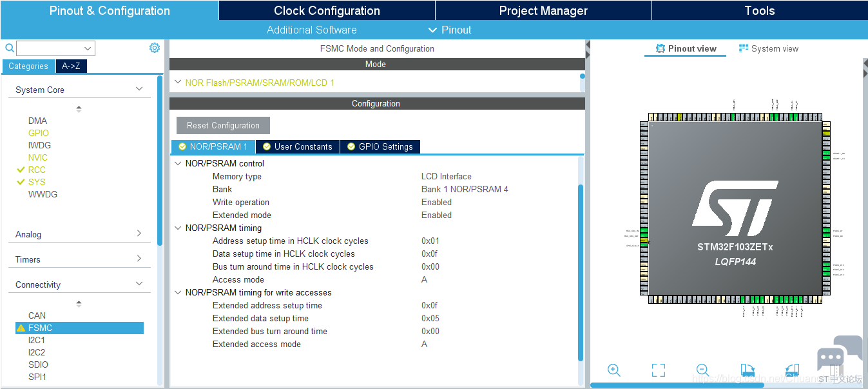Image resolution: width=868 pixels, height=389 pixels.
Task: Click sort arrows under Connectivity
Action: click(x=79, y=303)
